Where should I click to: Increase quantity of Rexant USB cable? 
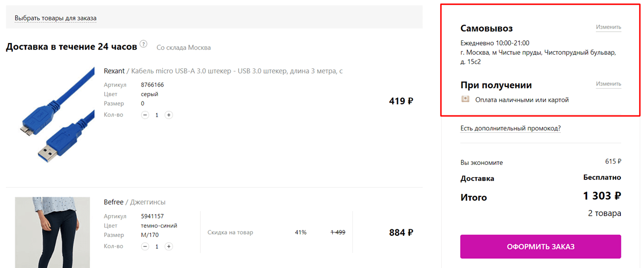tap(169, 115)
